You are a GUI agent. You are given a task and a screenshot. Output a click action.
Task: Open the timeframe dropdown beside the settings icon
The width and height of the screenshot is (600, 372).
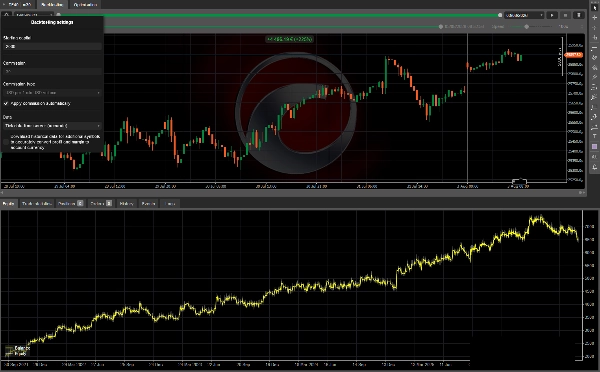coord(34,15)
